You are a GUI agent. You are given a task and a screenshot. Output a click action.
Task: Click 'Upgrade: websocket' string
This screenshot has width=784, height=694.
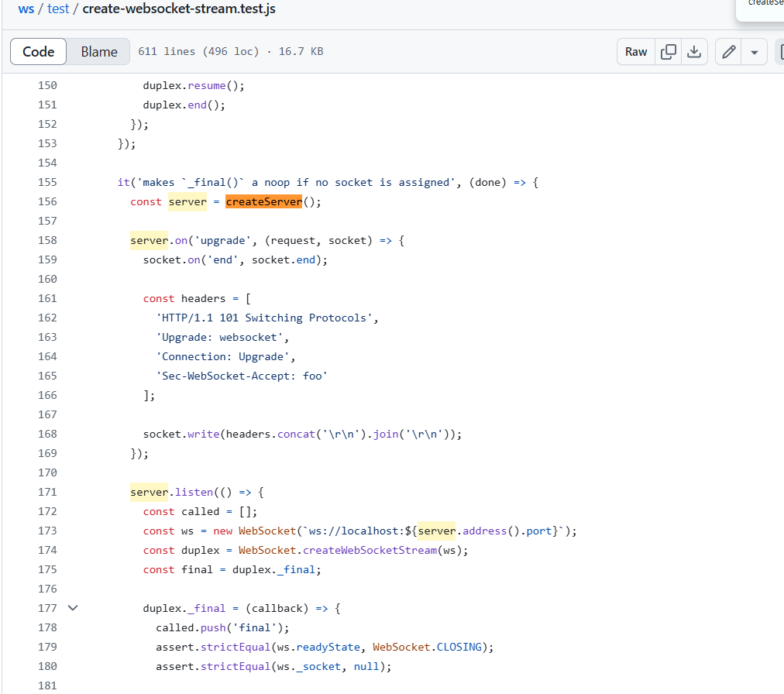pyautogui.click(x=219, y=338)
